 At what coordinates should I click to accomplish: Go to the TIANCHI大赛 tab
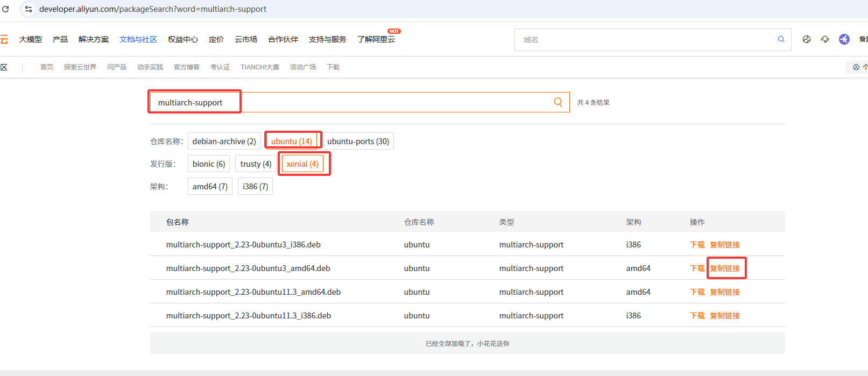pos(260,67)
